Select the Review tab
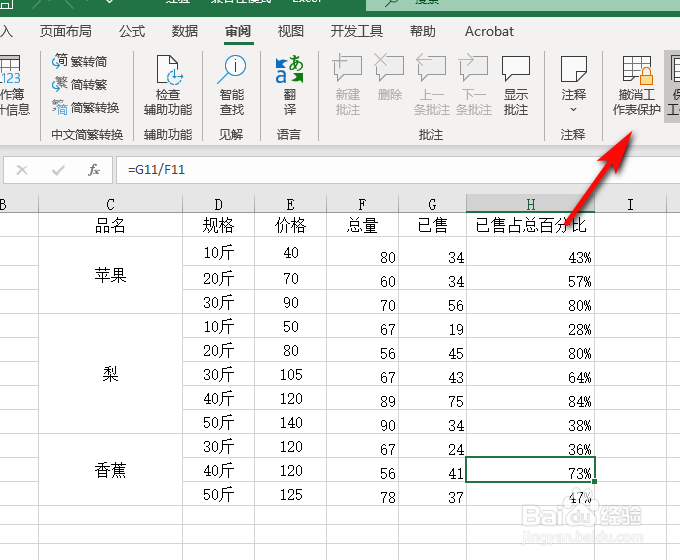This screenshot has width=680, height=560. tap(238, 31)
